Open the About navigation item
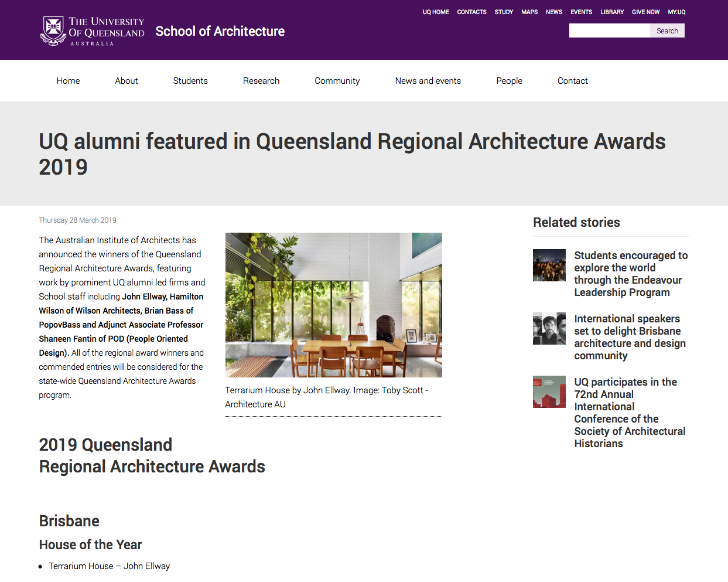The image size is (728, 582). click(x=127, y=81)
